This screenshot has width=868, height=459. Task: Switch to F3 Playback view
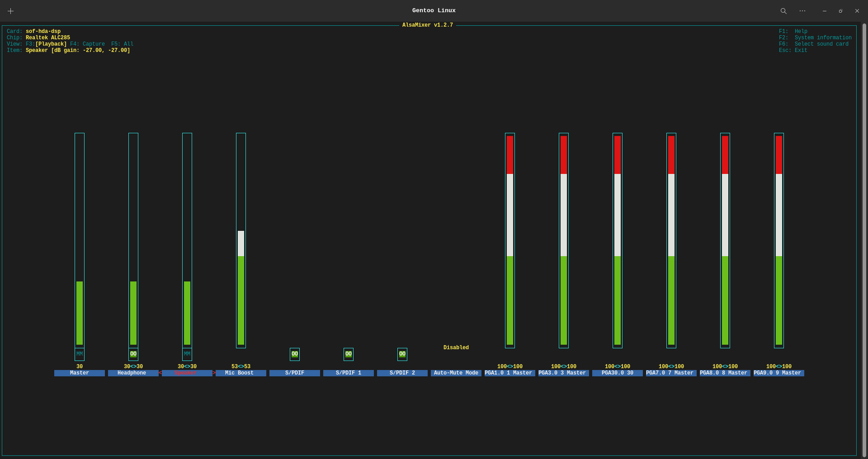pos(46,44)
